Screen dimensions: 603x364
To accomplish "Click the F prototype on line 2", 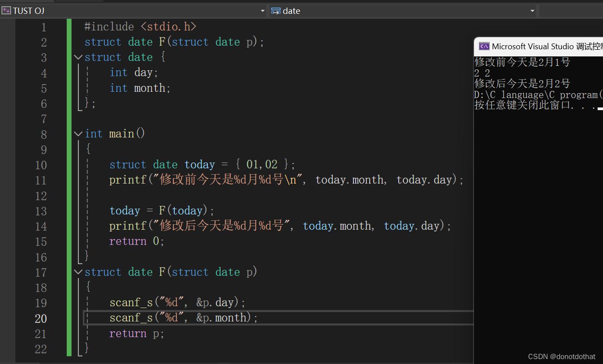I will tap(175, 42).
